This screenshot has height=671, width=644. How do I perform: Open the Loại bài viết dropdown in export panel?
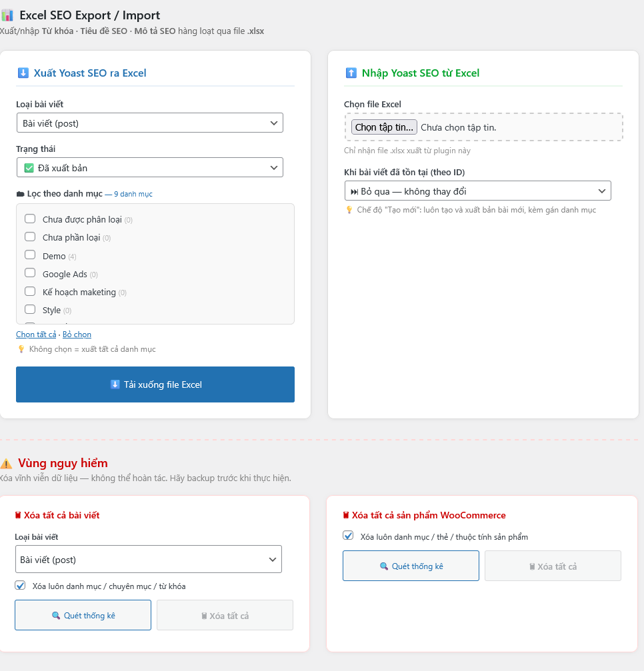[x=149, y=123]
